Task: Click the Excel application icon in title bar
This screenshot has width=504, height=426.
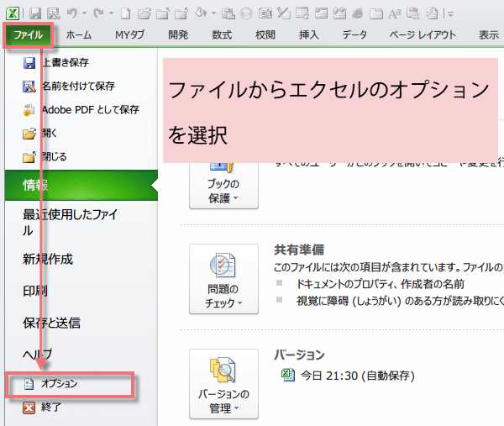Action: coord(13,13)
